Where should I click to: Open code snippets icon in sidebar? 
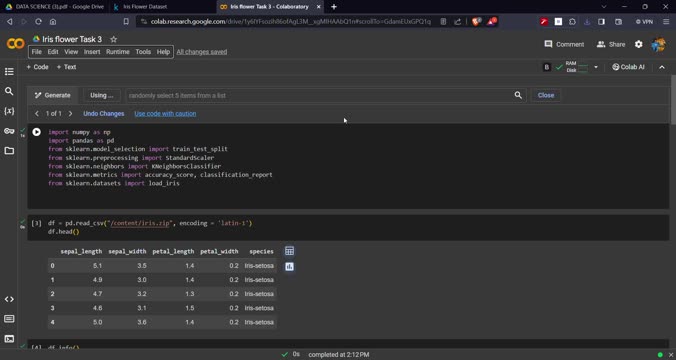point(9,299)
